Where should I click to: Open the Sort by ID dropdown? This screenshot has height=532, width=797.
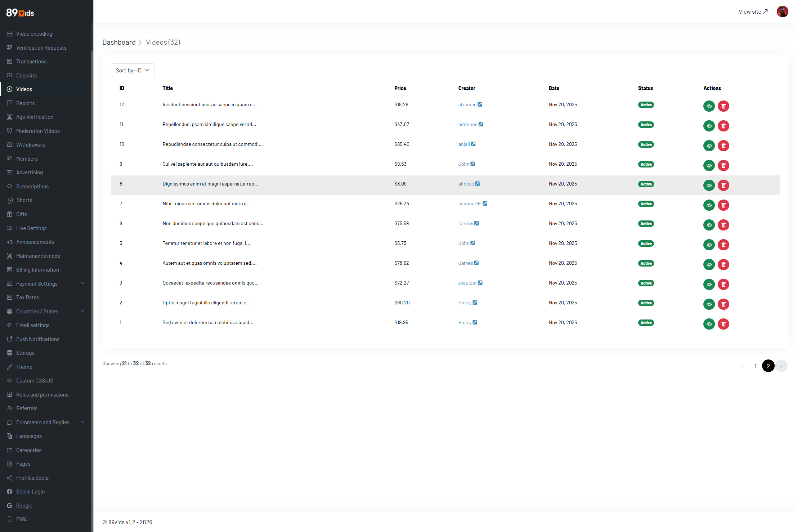133,71
